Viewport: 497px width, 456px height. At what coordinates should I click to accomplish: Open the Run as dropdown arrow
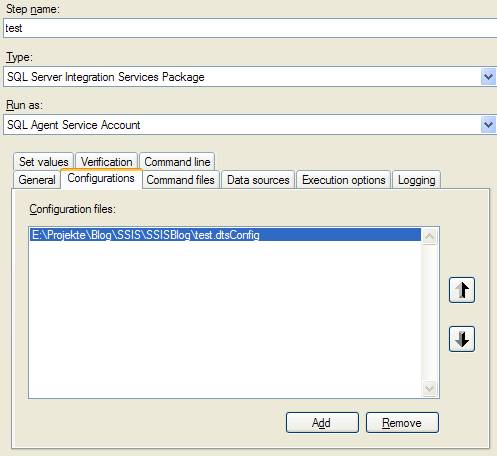[x=488, y=125]
